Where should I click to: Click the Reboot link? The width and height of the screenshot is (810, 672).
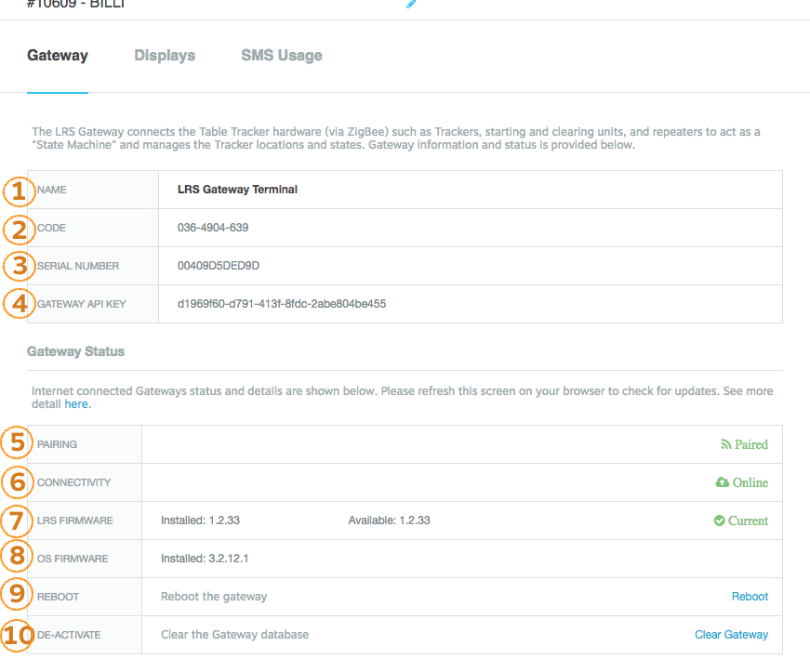(750, 596)
